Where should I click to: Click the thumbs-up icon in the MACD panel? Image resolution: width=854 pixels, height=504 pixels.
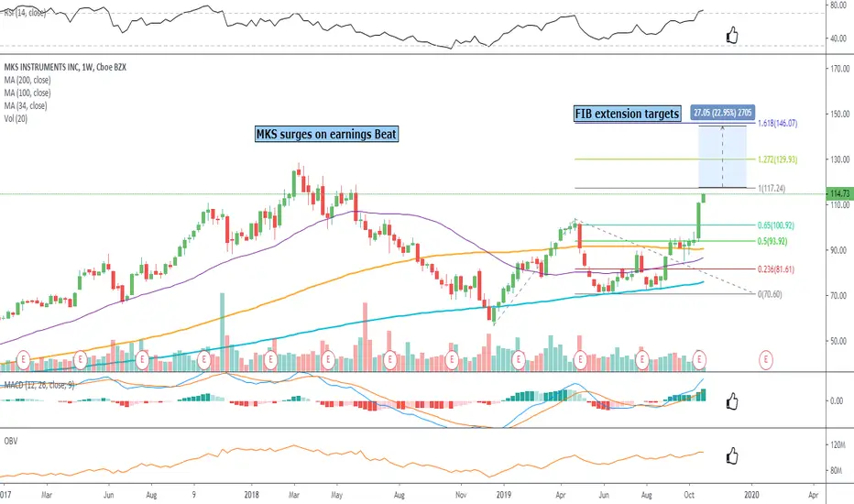point(732,401)
